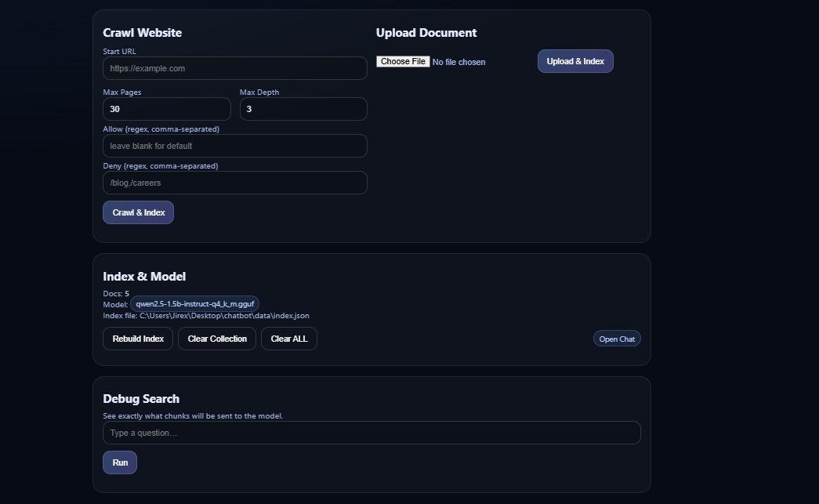
Task: Click the Upload Document heading
Action: [x=426, y=33]
